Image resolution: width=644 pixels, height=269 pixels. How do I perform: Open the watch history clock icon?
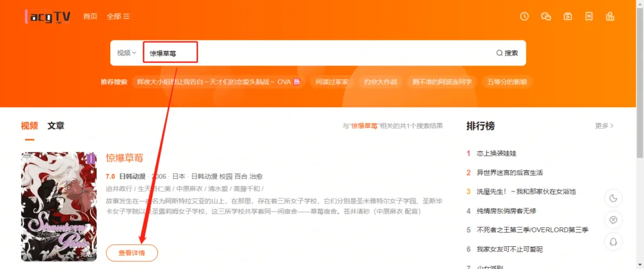coord(524,16)
